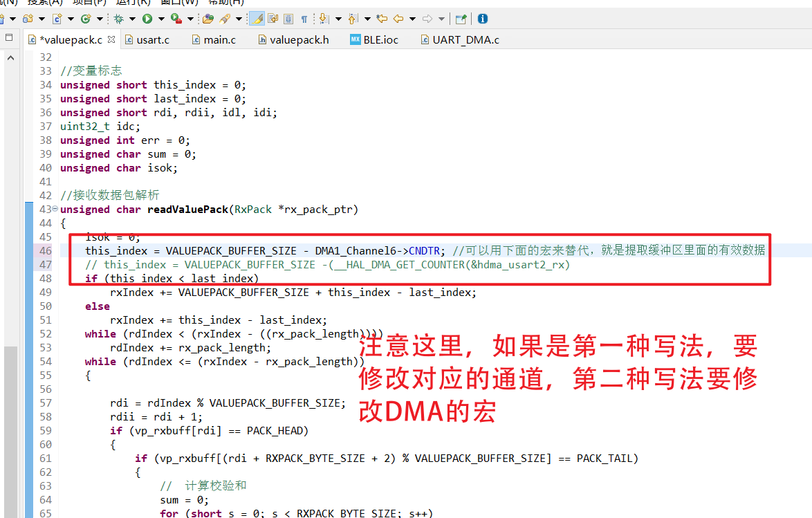Jump to the previous annotation arrow icon
Image resolution: width=812 pixels, height=518 pixels.
[353, 19]
